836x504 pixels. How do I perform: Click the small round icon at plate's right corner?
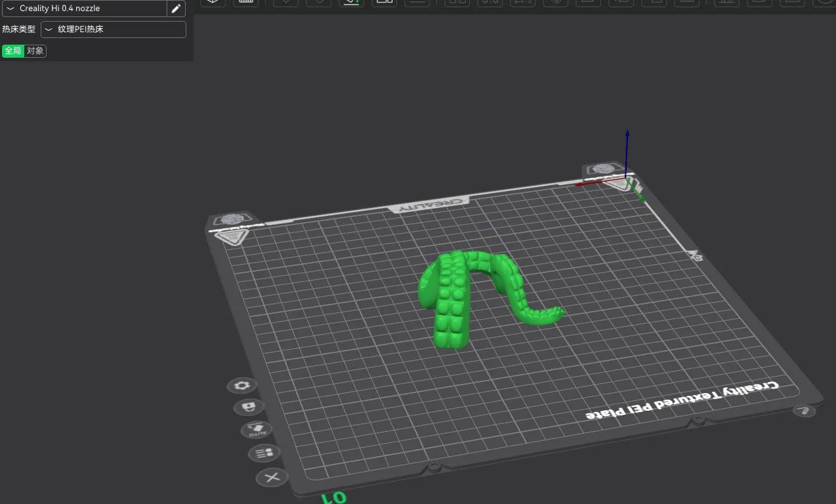point(804,411)
